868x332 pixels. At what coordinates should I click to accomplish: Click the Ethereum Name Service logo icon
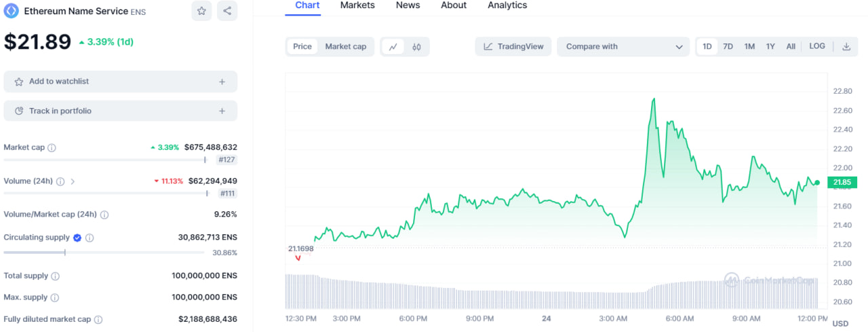point(11,11)
